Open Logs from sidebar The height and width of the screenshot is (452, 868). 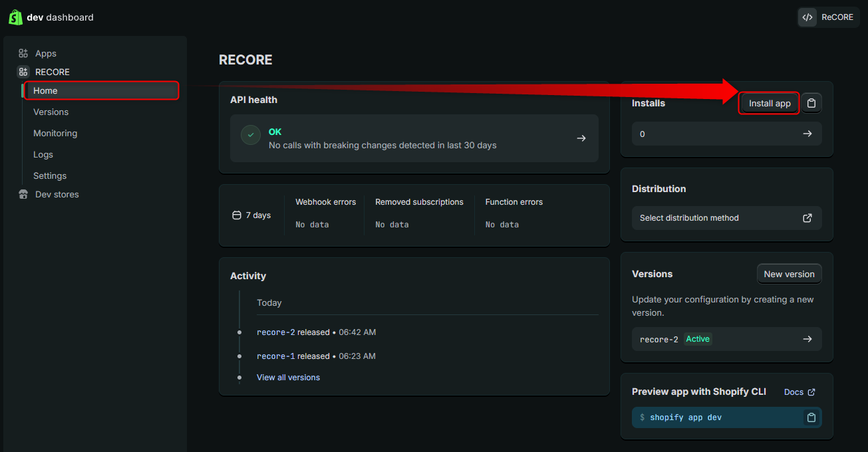pos(43,154)
